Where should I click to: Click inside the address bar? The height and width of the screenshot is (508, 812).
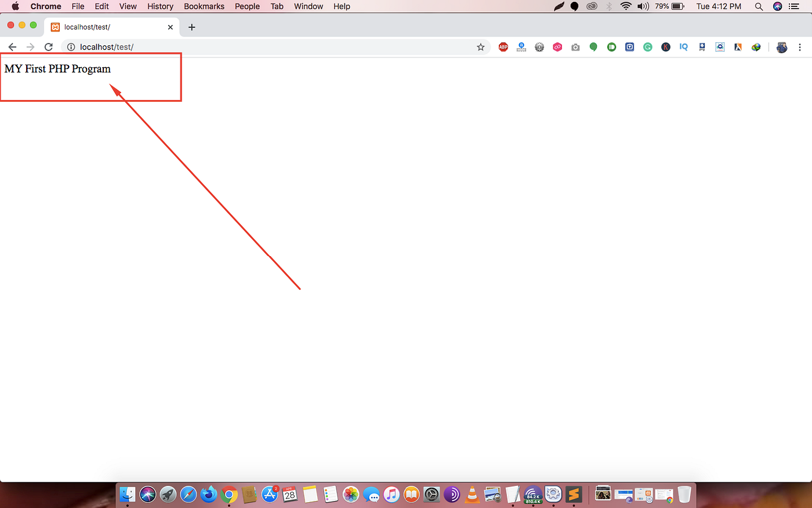[232, 47]
